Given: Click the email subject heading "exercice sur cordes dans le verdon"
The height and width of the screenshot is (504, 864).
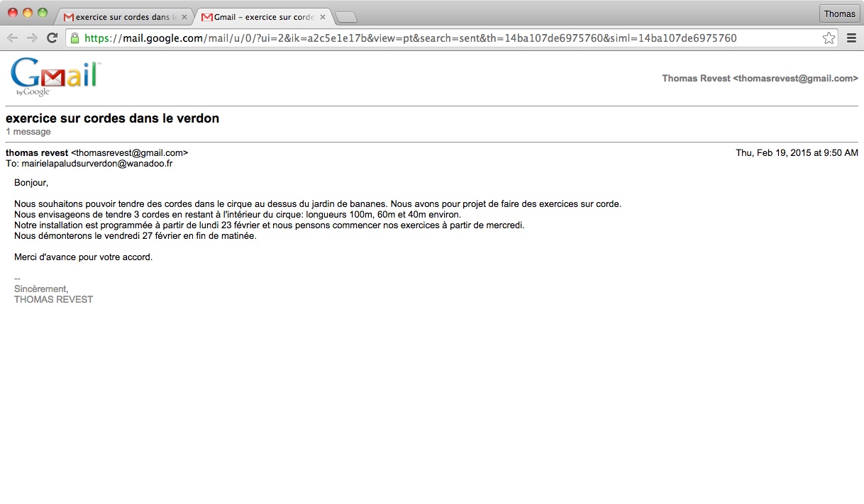Looking at the screenshot, I should (112, 118).
